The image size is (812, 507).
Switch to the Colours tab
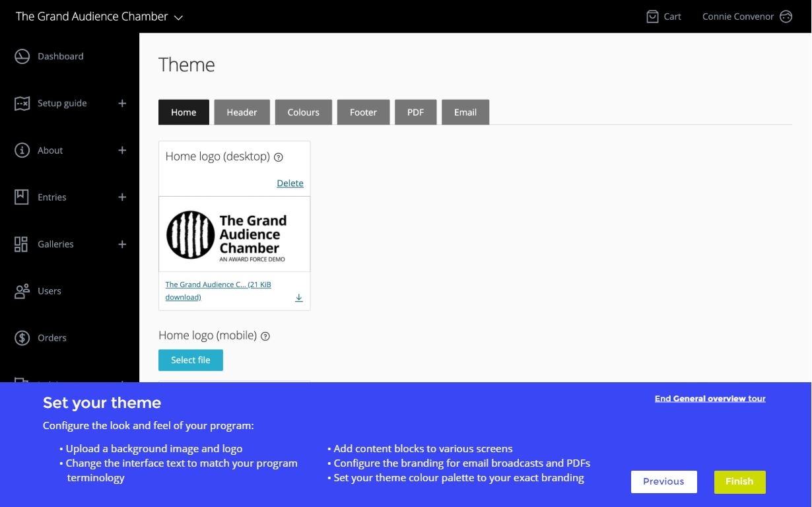(304, 112)
